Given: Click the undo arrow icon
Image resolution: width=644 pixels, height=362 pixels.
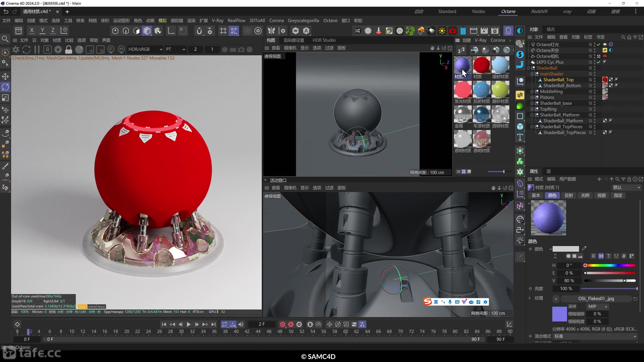Looking at the screenshot, I should 6,11.
